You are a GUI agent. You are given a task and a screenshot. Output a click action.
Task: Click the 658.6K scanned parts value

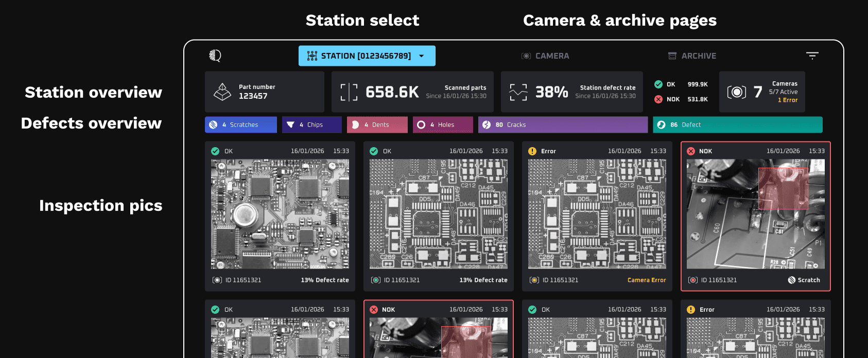pyautogui.click(x=392, y=92)
